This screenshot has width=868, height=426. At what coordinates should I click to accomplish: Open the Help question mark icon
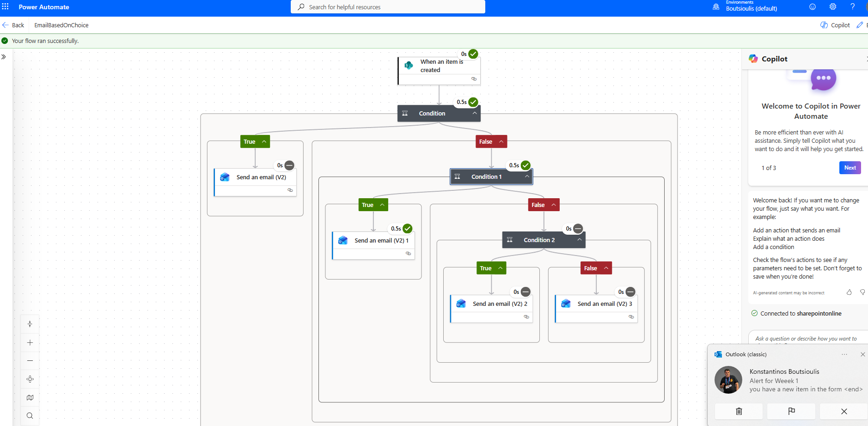coord(852,7)
